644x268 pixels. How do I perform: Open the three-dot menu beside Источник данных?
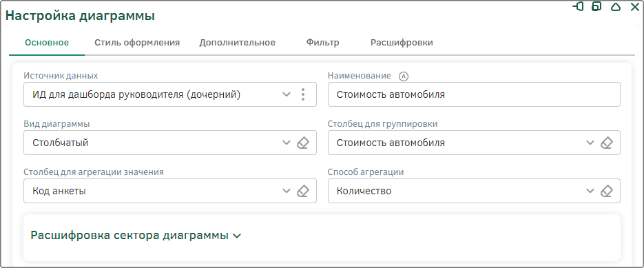(302, 94)
